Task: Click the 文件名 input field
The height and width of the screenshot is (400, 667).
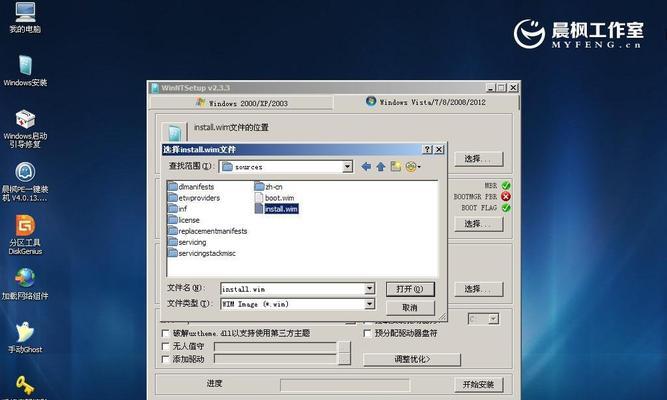Action: pos(293,289)
